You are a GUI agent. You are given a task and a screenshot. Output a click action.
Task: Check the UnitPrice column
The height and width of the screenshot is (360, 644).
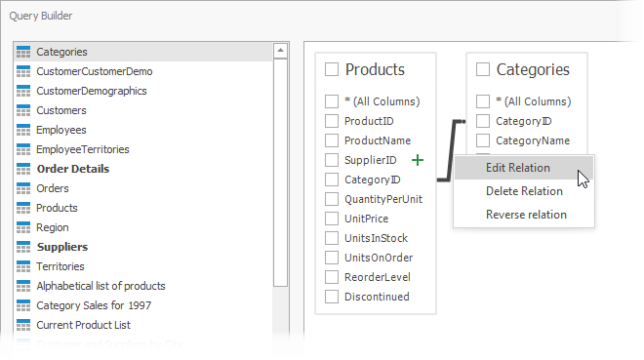click(332, 219)
